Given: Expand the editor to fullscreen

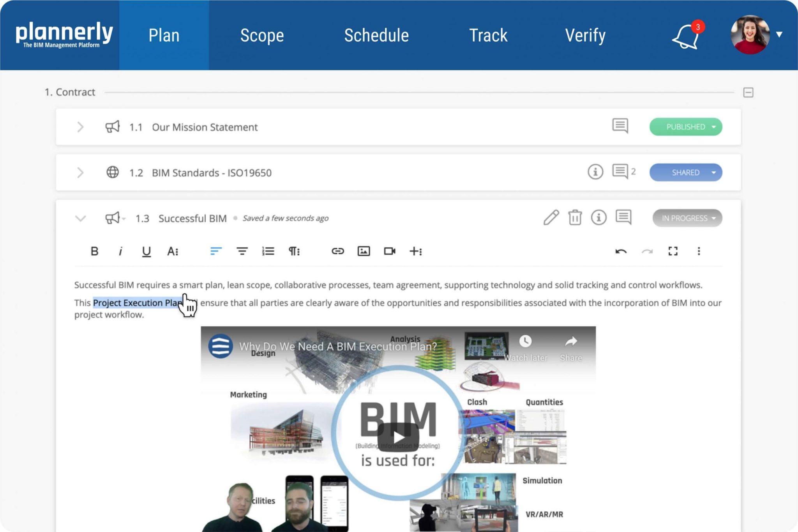Looking at the screenshot, I should click(674, 251).
